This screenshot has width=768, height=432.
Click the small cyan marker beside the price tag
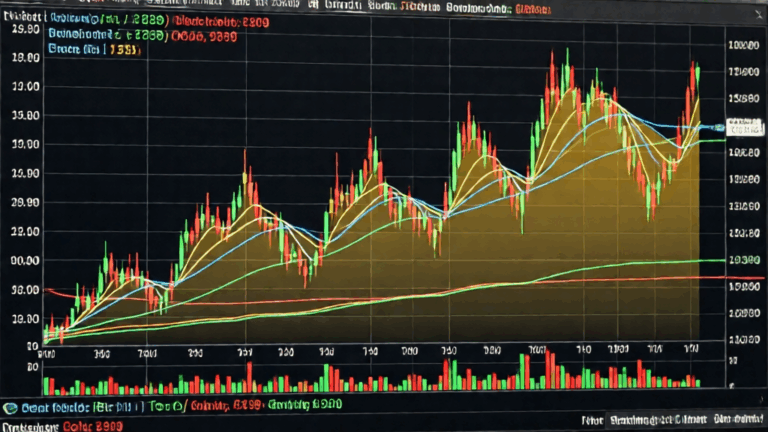719,128
